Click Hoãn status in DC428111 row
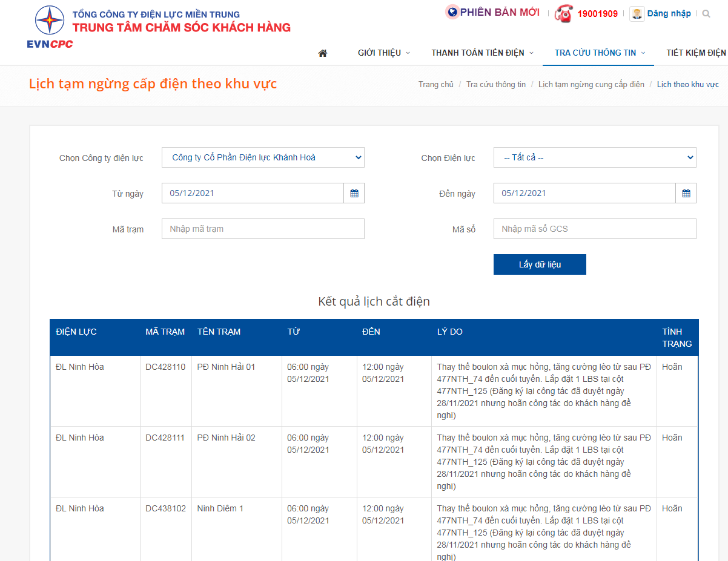This screenshot has height=561, width=728. [x=672, y=438]
